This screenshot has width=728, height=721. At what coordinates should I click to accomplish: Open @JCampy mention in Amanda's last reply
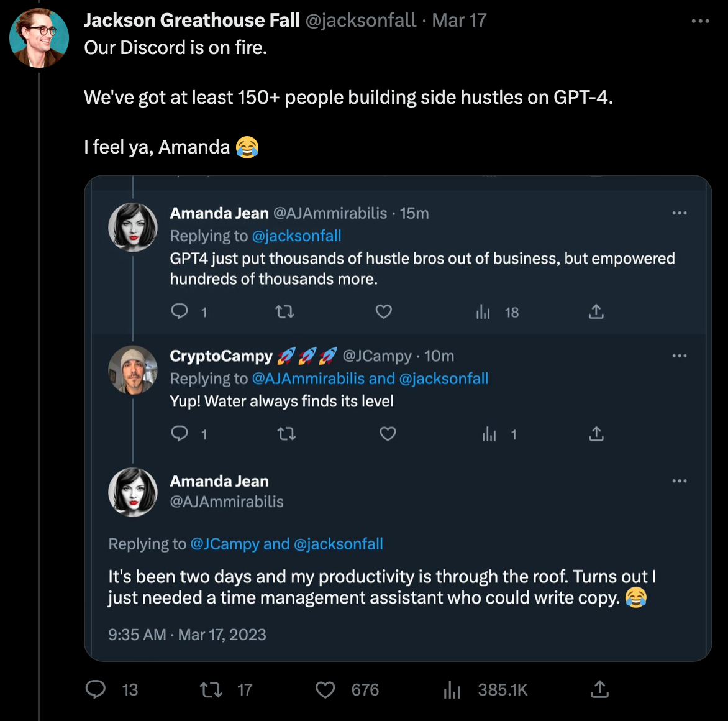225,544
